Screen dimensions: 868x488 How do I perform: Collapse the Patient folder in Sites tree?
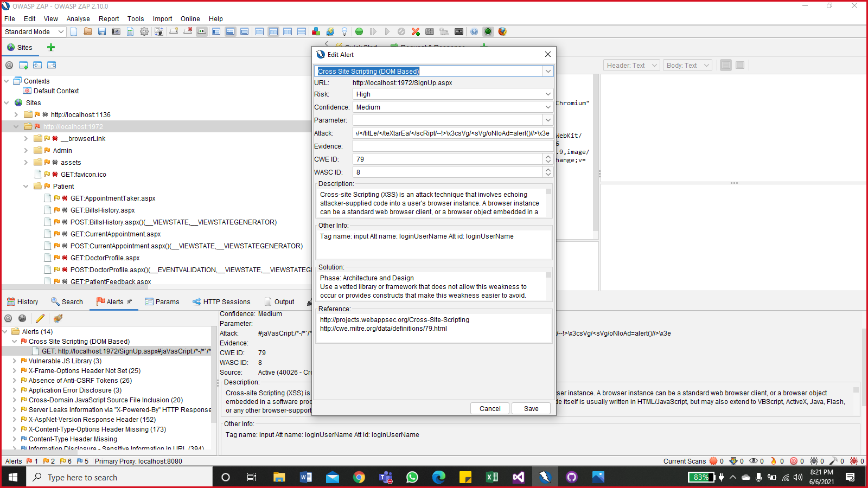coord(26,186)
